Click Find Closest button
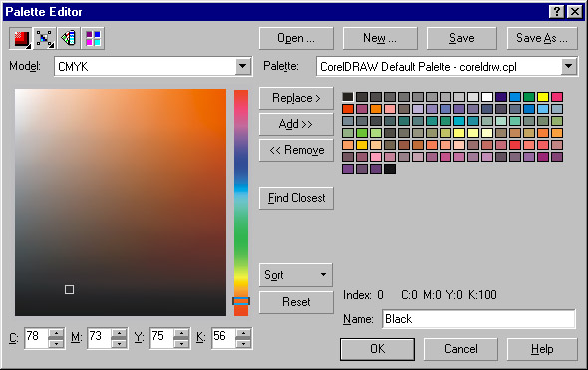 coord(296,198)
